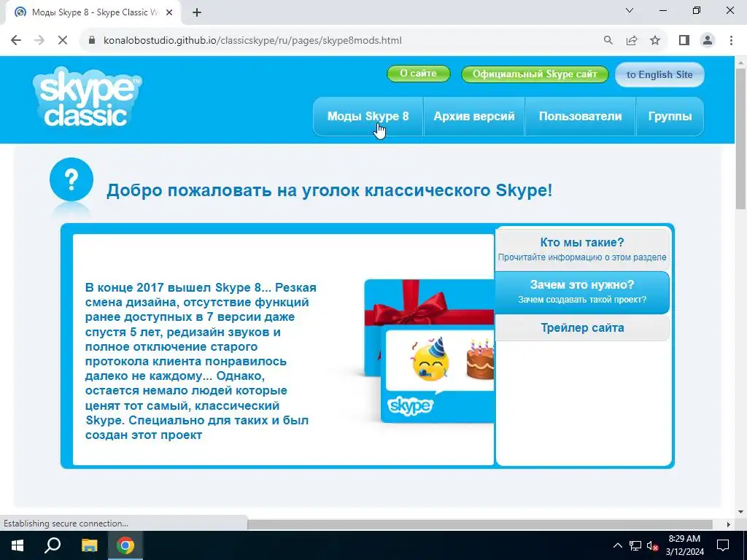Click the padlock site info icon

(92, 41)
